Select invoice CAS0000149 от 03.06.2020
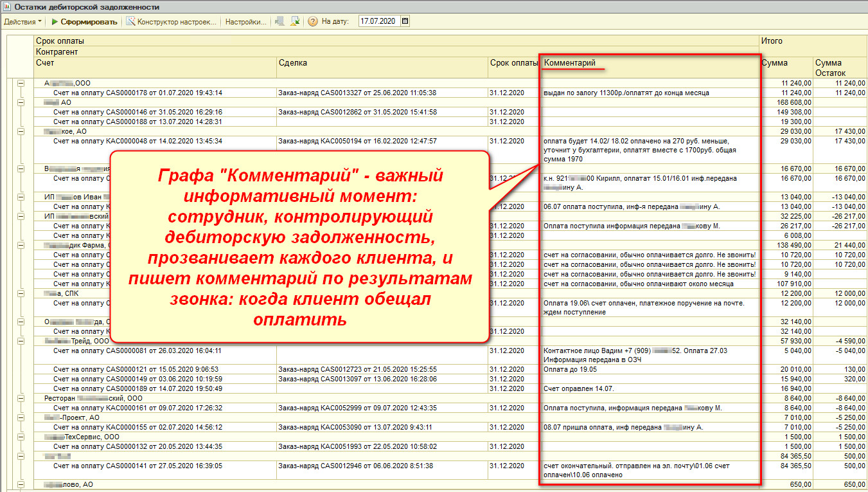This screenshot has width=868, height=492. tap(137, 379)
